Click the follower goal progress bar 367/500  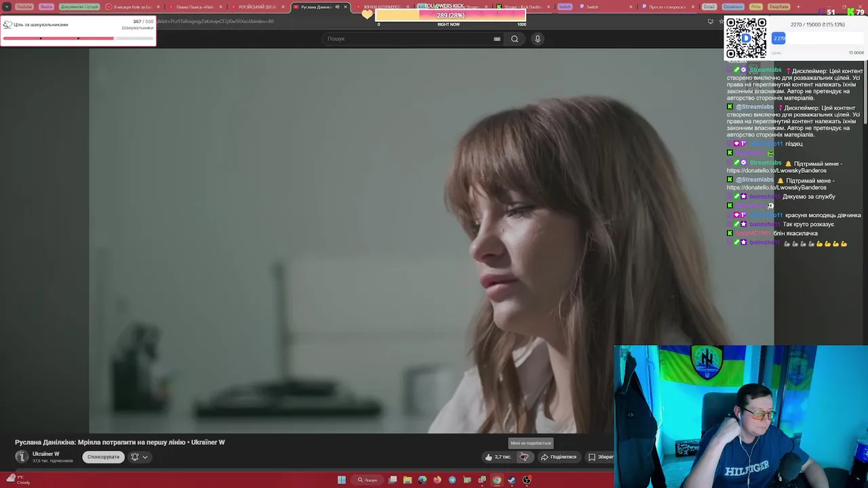point(78,38)
